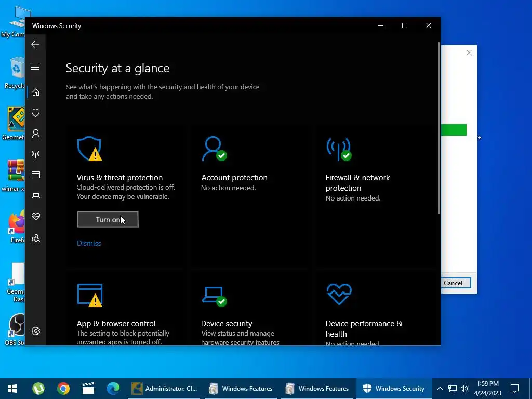Click the Windows Security vertical scrollbar
The image size is (532, 399).
coord(439,128)
